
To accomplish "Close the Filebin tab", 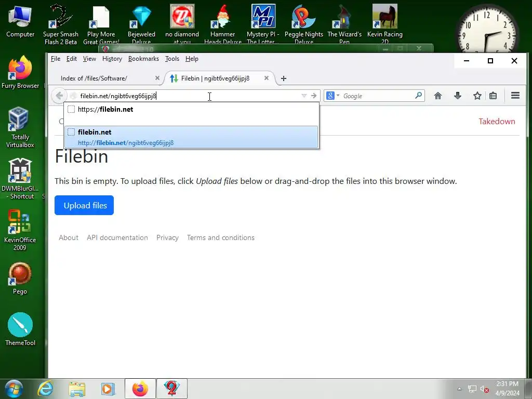I will pyautogui.click(x=267, y=78).
